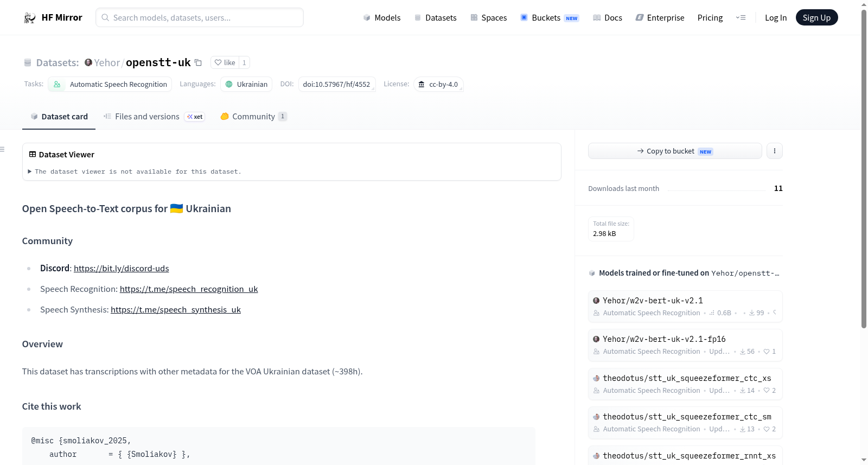The width and height of the screenshot is (868, 465).
Task: Click the Datasets icon in navbar
Action: point(418,18)
